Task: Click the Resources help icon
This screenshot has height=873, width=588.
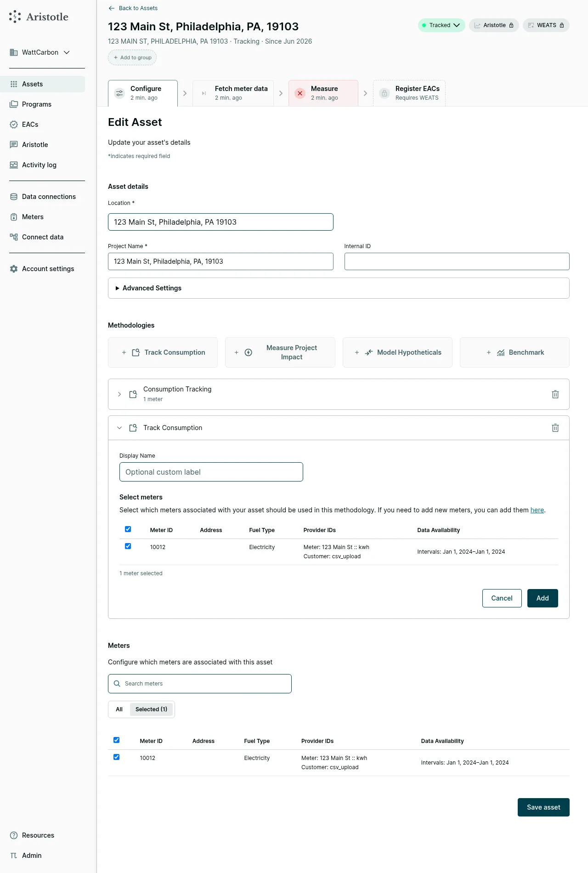Action: (14, 835)
